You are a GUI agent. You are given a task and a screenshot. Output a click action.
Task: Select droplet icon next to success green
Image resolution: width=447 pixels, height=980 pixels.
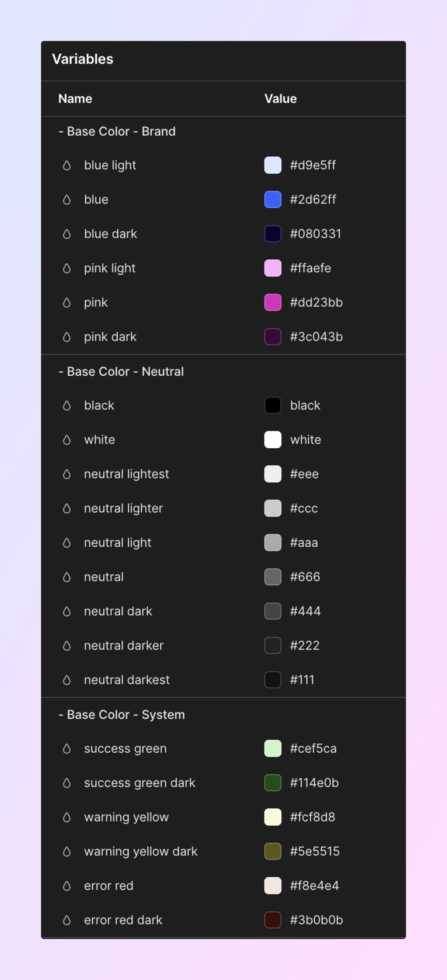pos(67,748)
